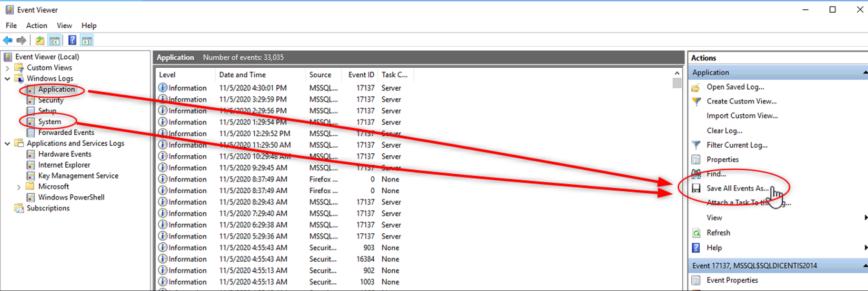This screenshot has height=291, width=868.
Task: Click the Create Custom View funnel icon
Action: pos(696,102)
